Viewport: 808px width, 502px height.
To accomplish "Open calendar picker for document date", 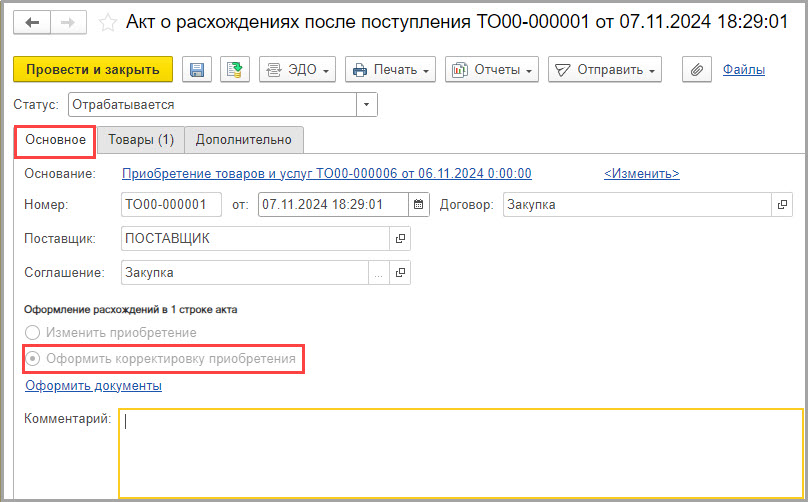I will 418,205.
